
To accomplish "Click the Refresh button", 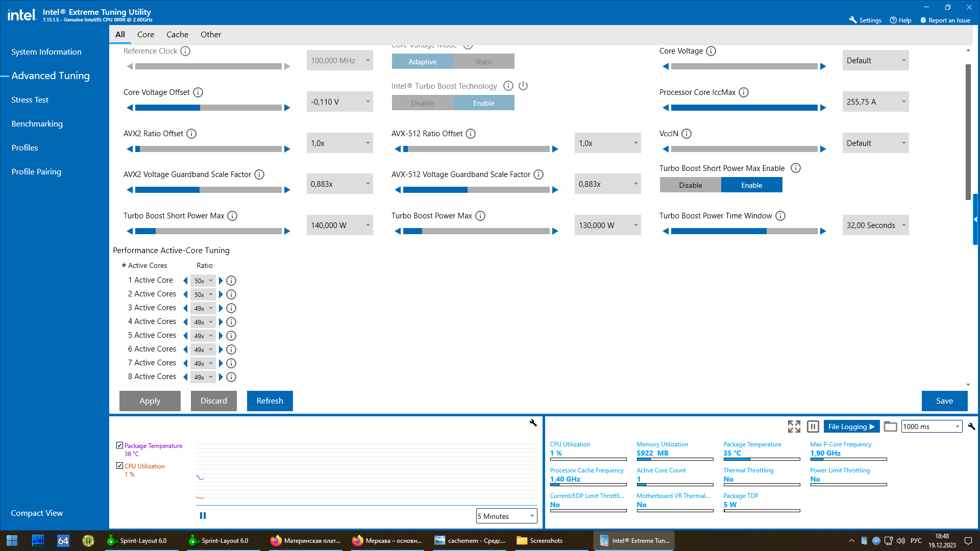I will (x=269, y=401).
